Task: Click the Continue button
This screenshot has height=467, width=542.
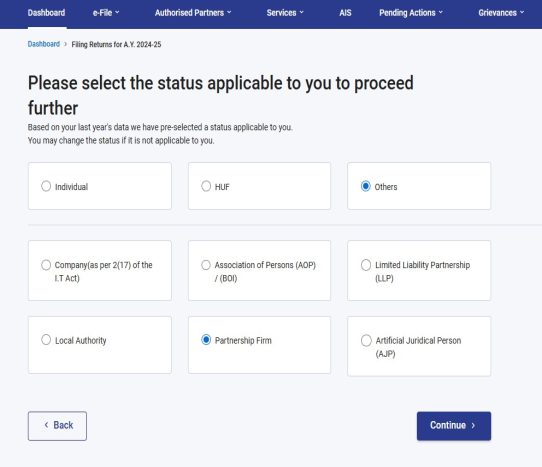Action: (454, 426)
